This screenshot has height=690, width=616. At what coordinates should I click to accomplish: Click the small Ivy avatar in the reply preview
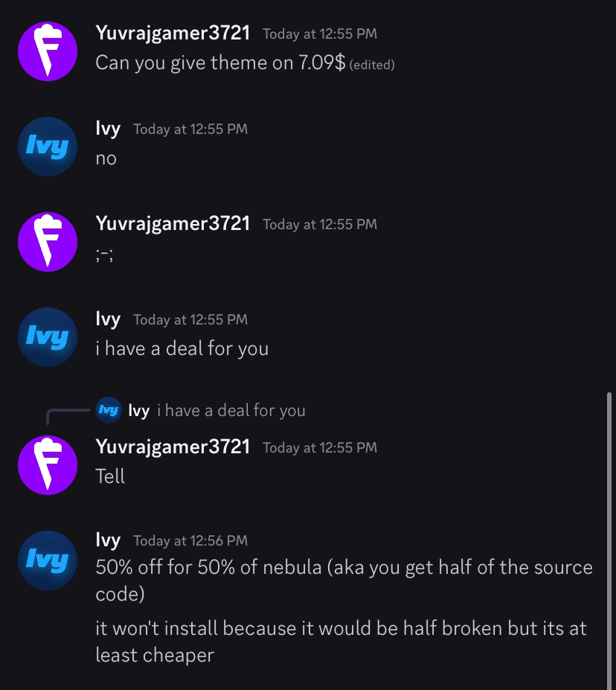109,410
